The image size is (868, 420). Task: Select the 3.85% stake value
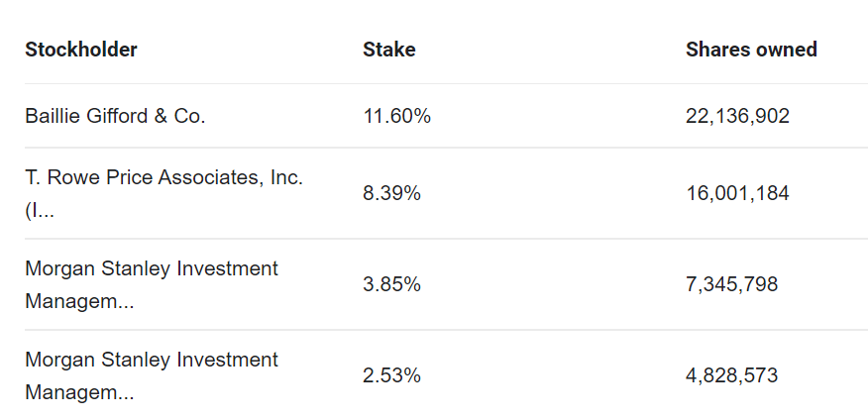(x=391, y=284)
